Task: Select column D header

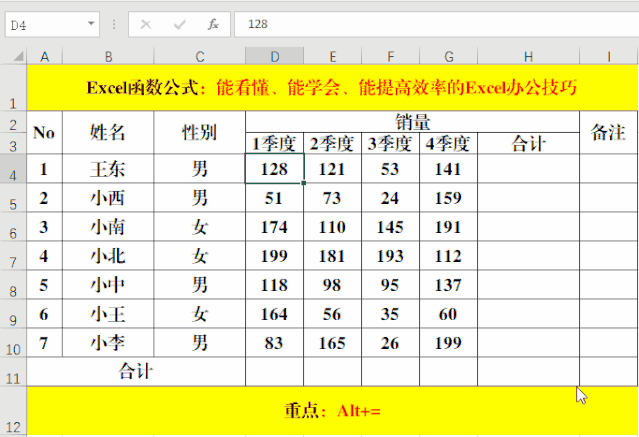Action: point(275,56)
